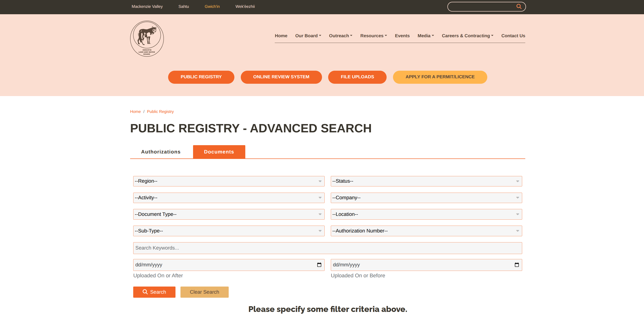This screenshot has width=644, height=329.
Task: Switch to the Authorizations tab
Action: point(161,152)
